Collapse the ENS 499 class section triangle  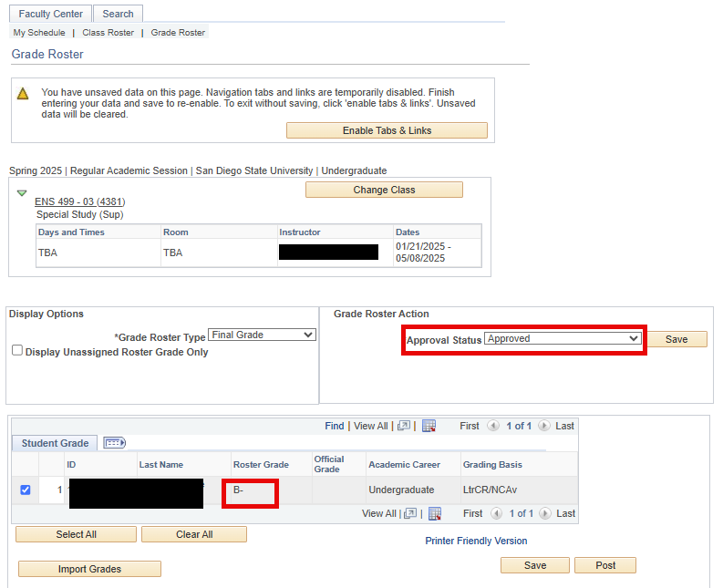22,192
